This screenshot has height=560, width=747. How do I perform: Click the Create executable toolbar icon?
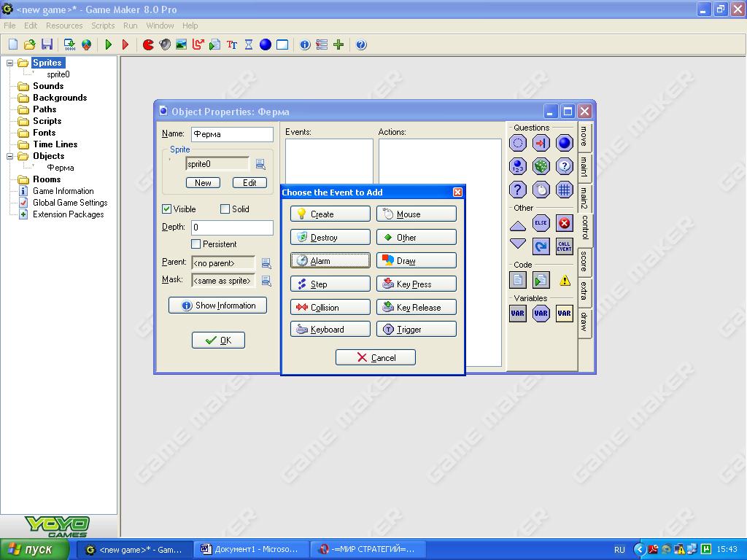click(69, 44)
